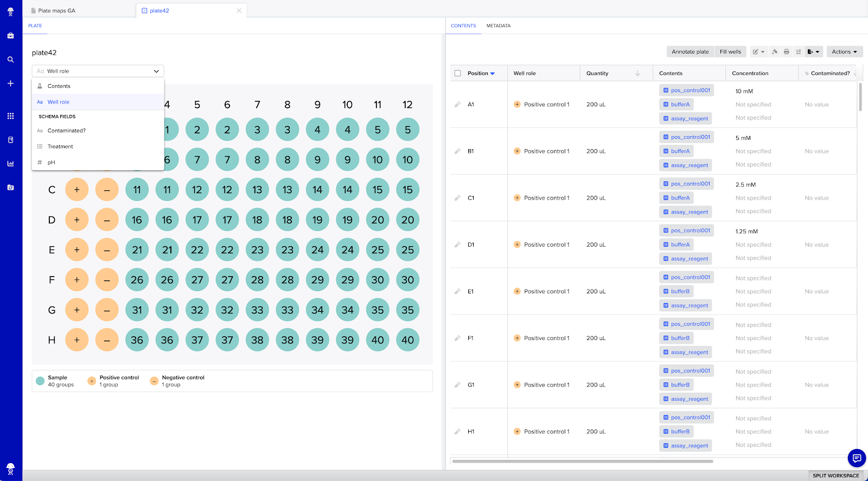The height and width of the screenshot is (481, 868).
Task: Open the edit pencil dropdown in toolbar
Action: (758, 52)
